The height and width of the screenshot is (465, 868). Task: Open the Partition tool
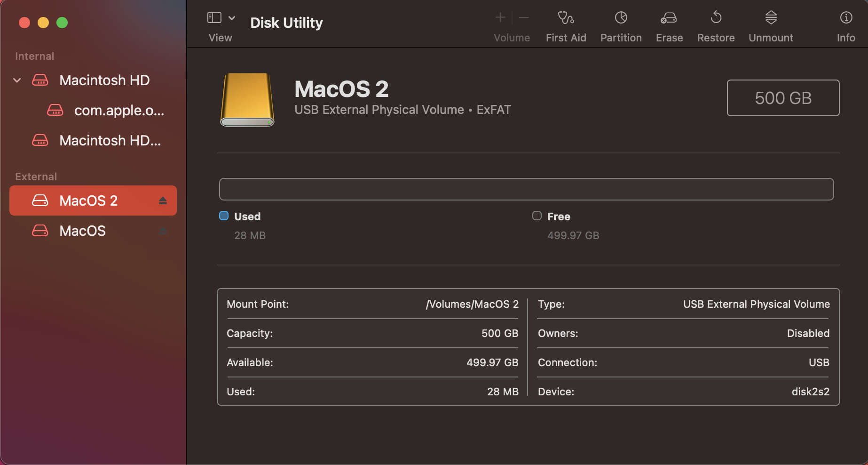pos(621,18)
